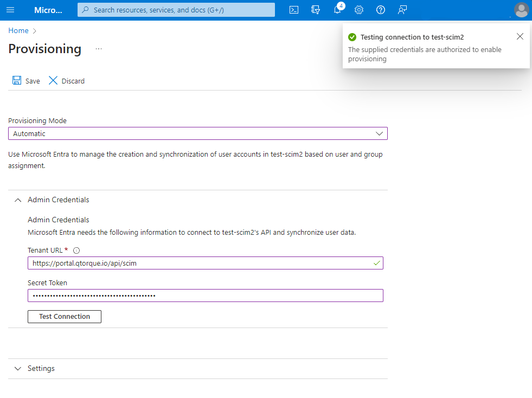The image size is (532, 398).
Task: Open the portal hamburger menu
Action: point(11,10)
